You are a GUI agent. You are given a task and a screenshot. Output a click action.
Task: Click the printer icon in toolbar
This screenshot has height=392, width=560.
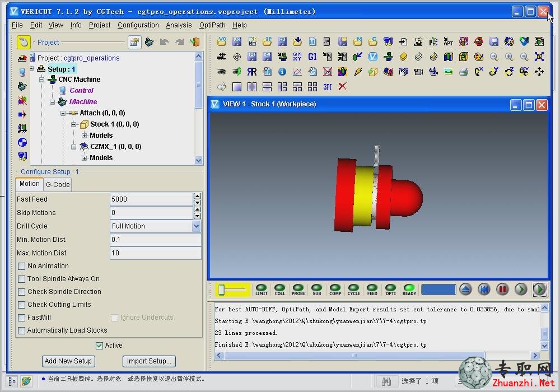point(463,72)
